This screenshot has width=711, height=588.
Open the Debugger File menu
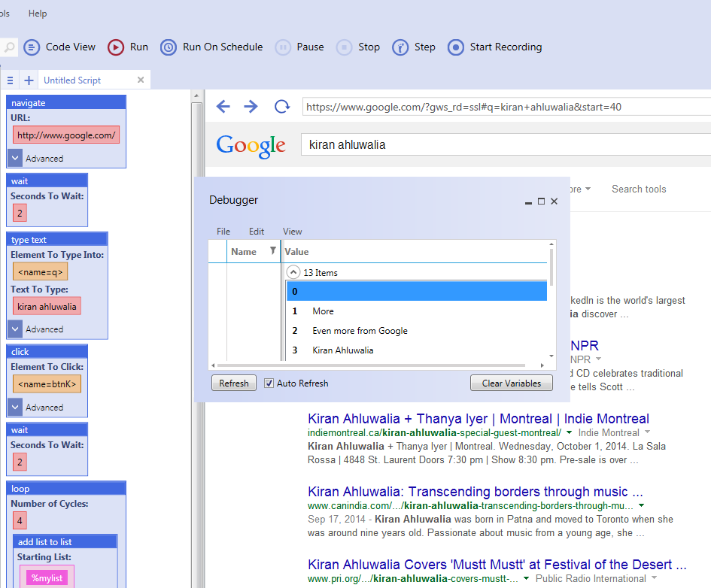[x=223, y=232]
